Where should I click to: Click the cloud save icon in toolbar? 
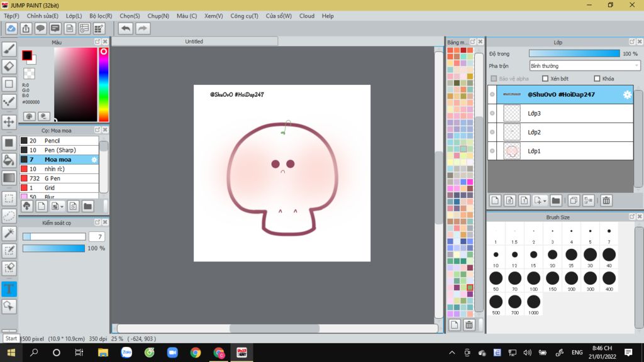11,28
